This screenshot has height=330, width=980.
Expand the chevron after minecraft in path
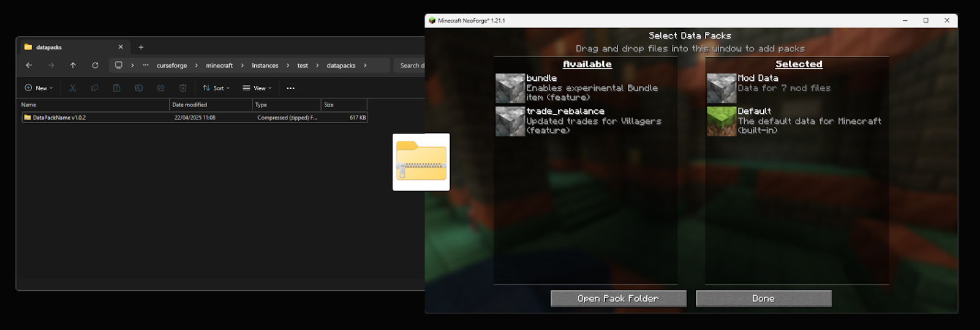click(x=243, y=66)
